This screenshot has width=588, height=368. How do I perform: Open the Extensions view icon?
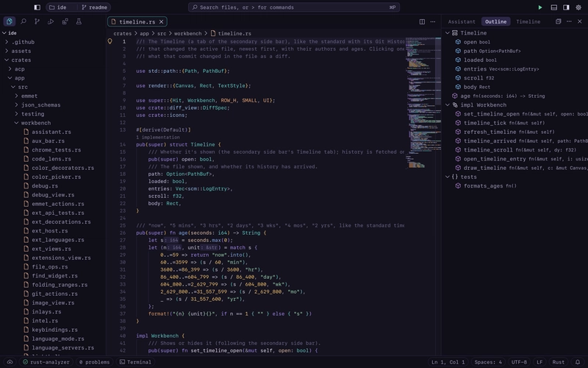65,21
